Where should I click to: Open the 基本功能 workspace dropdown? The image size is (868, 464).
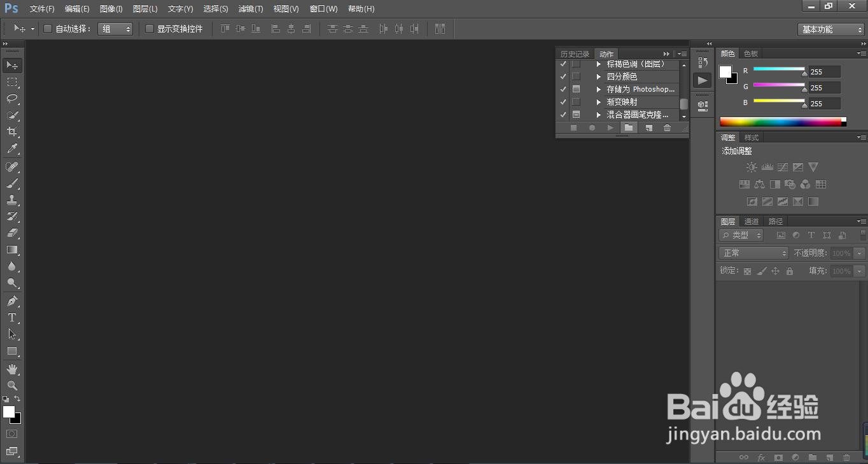point(830,29)
